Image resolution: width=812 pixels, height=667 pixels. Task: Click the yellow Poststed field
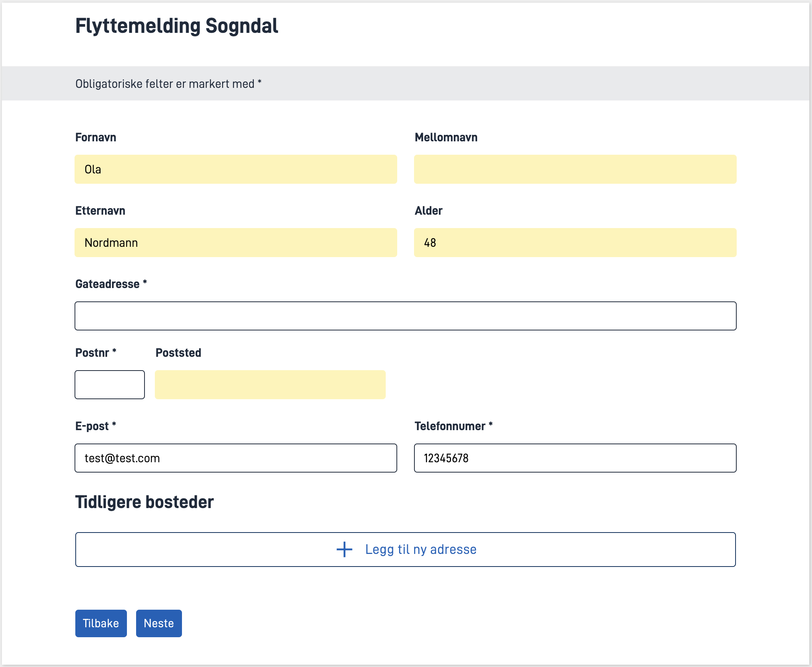(x=270, y=385)
